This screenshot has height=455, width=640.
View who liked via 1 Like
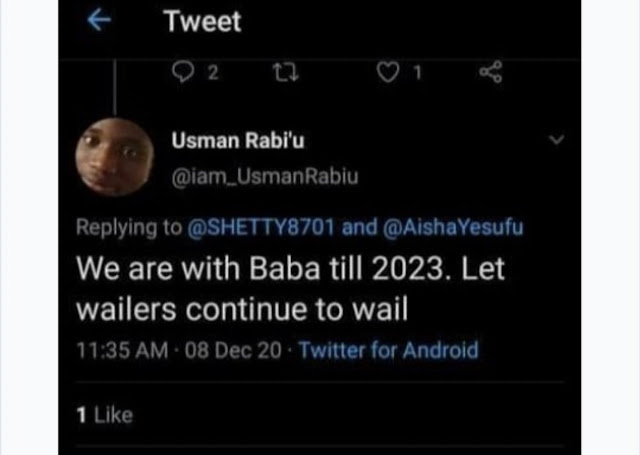(104, 415)
